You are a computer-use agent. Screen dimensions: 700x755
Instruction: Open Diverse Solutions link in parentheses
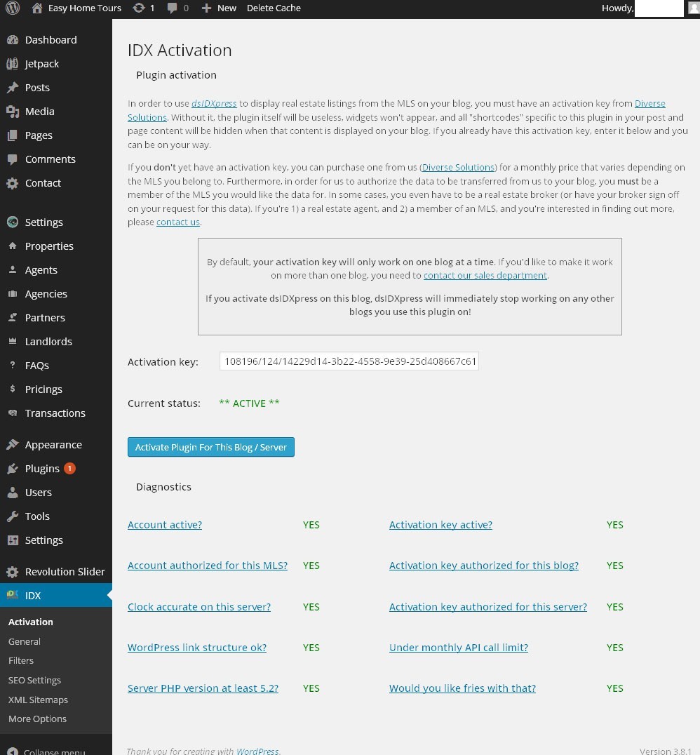point(458,168)
